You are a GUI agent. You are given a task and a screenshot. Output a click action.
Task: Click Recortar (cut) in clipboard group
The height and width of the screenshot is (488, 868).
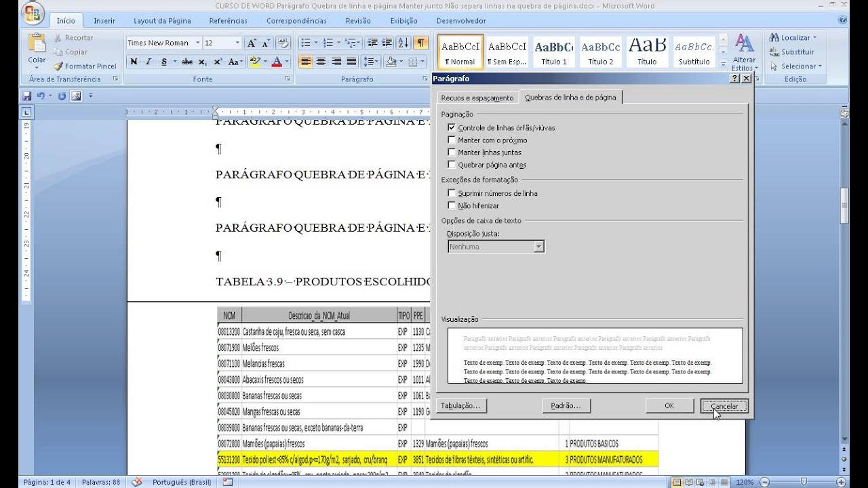(73, 38)
